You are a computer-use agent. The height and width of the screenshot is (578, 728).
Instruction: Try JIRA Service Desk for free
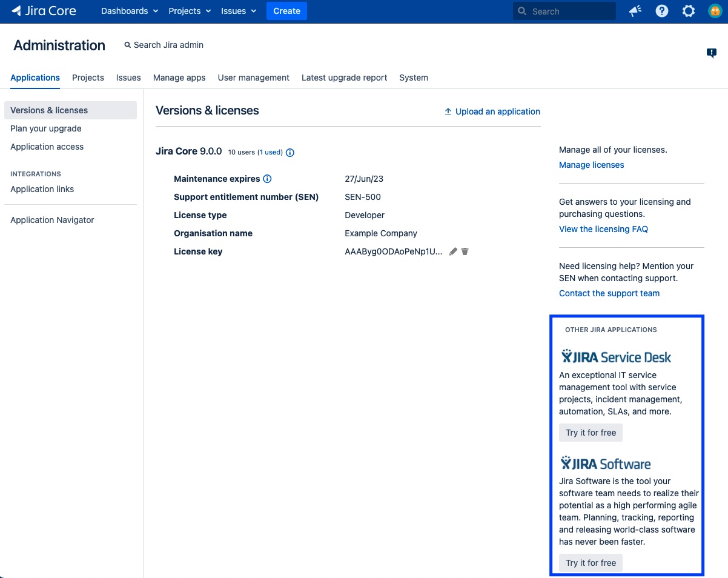point(591,433)
